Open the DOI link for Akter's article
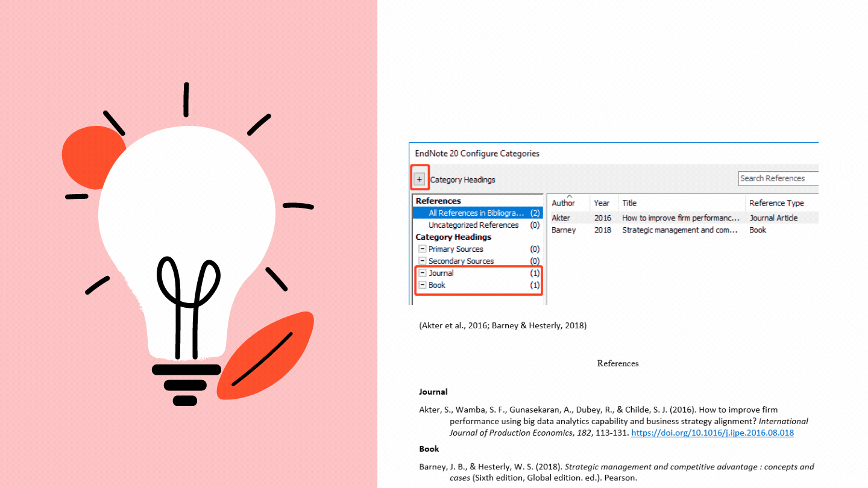Screen dimensions: 868x488 pos(712,433)
